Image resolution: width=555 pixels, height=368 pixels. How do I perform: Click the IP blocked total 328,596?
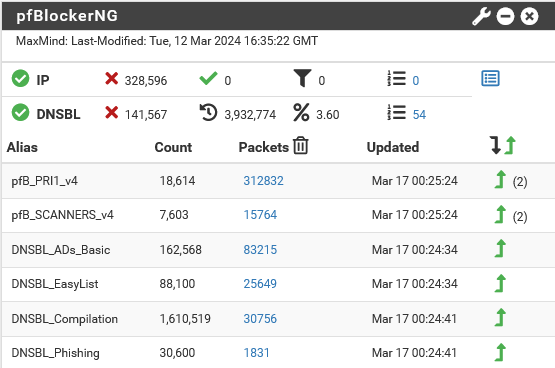[145, 81]
